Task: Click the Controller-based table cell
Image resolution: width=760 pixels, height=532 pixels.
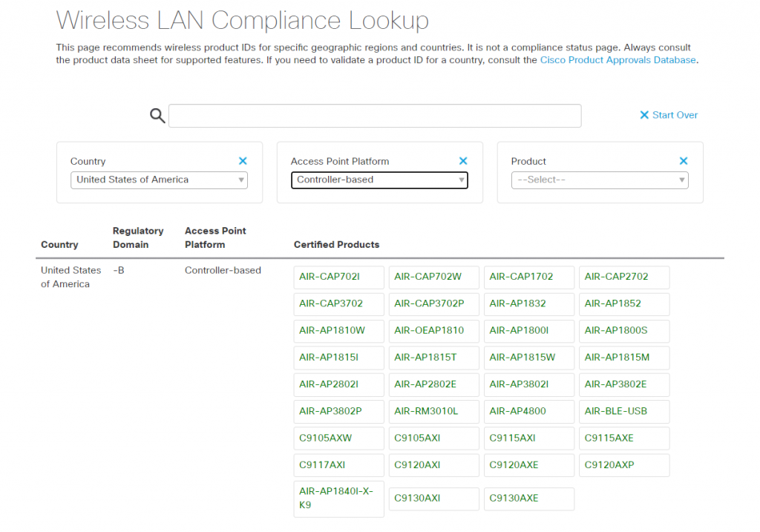Action: (x=223, y=270)
